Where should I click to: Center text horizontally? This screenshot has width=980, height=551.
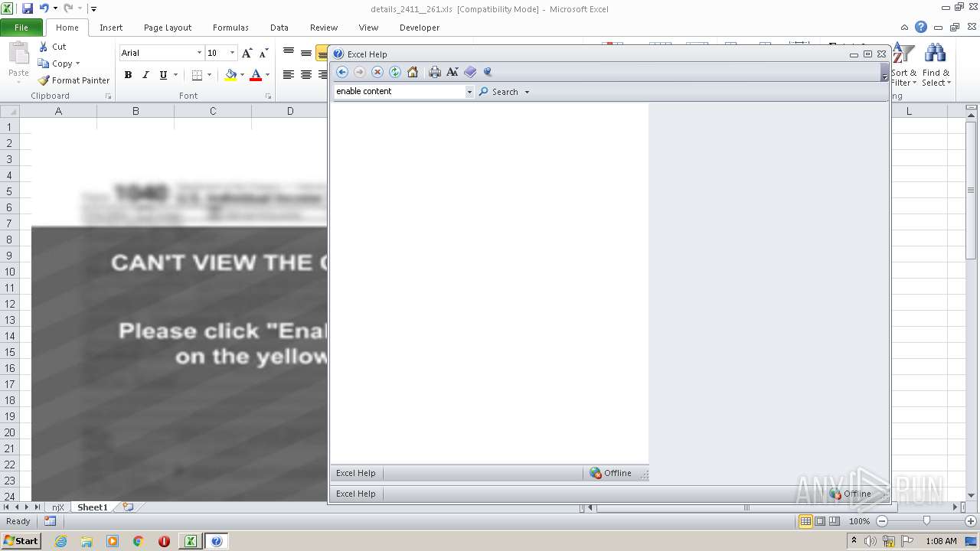(305, 75)
